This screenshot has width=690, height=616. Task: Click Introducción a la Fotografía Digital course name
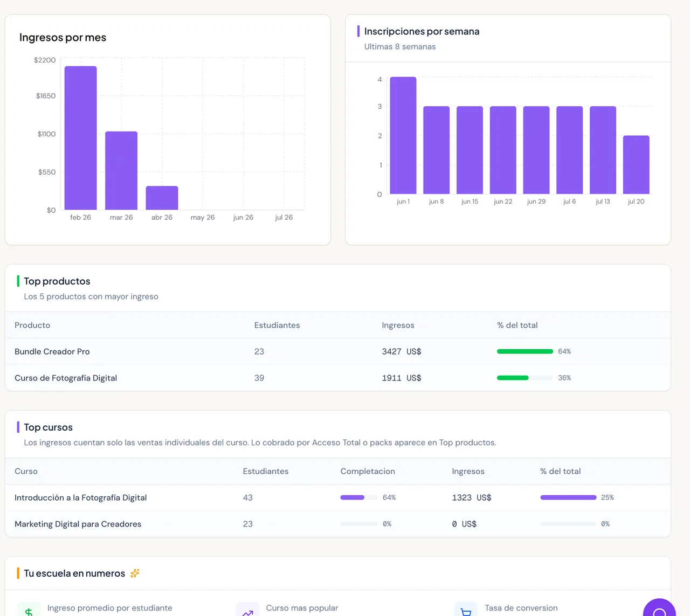coord(80,497)
